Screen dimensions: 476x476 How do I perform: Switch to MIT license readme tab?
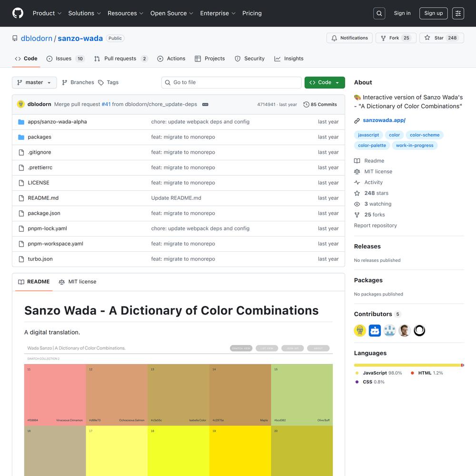pos(77,282)
